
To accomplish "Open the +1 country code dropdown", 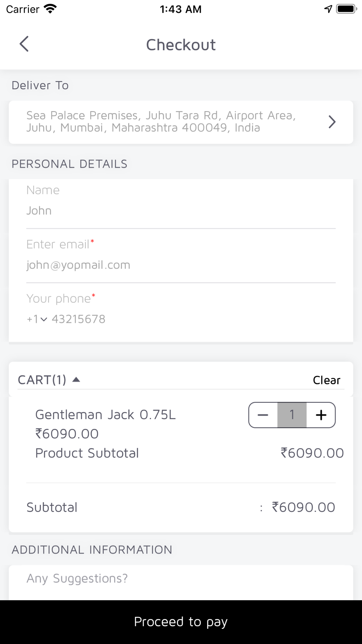I will click(x=37, y=319).
